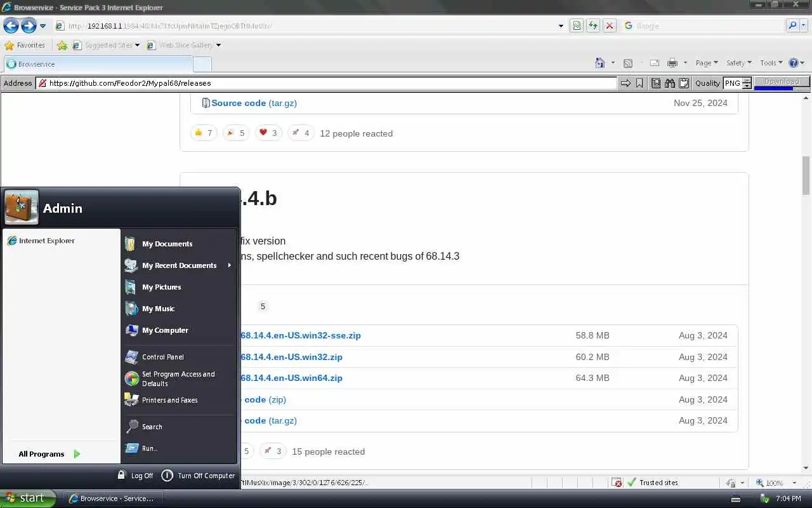Go back with the IE Back arrow

(x=11, y=26)
